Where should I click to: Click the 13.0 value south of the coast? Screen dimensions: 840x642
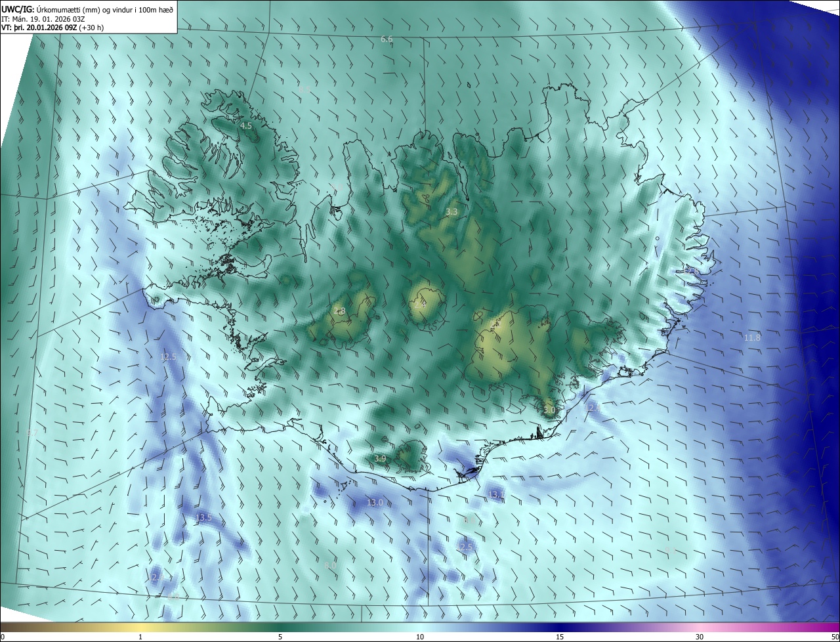tap(375, 503)
